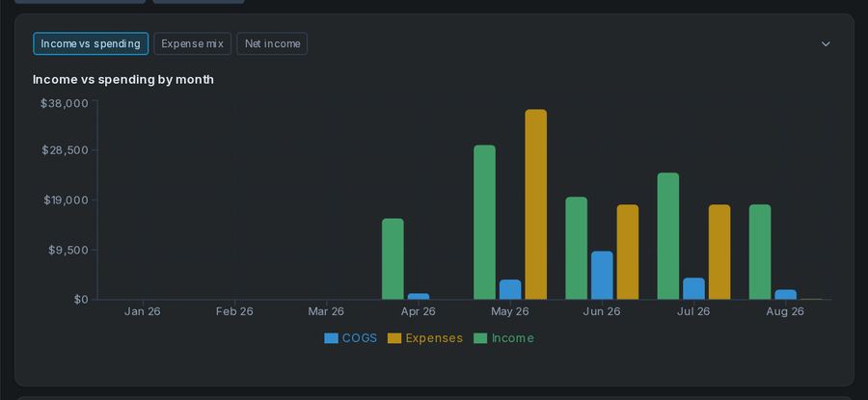Select the Apr 26 COGS bar
The height and width of the screenshot is (400, 868).
pyautogui.click(x=419, y=297)
